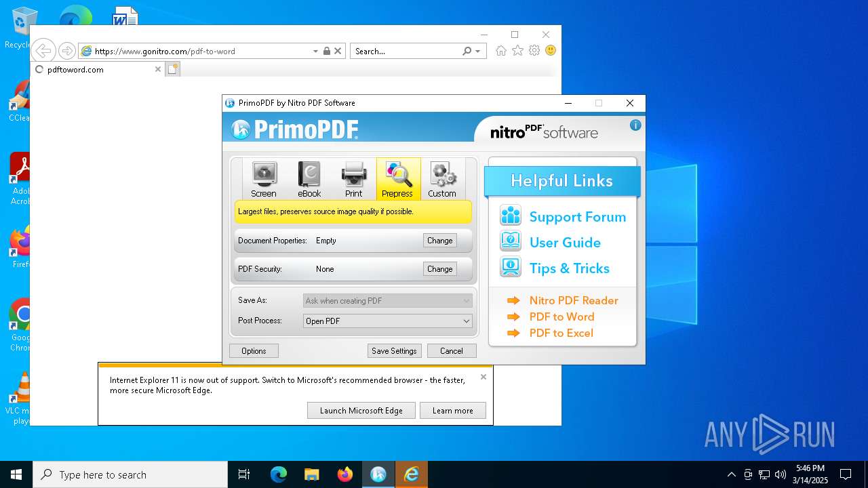The height and width of the screenshot is (488, 868).
Task: Open File Explorer from taskbar
Action: (312, 474)
